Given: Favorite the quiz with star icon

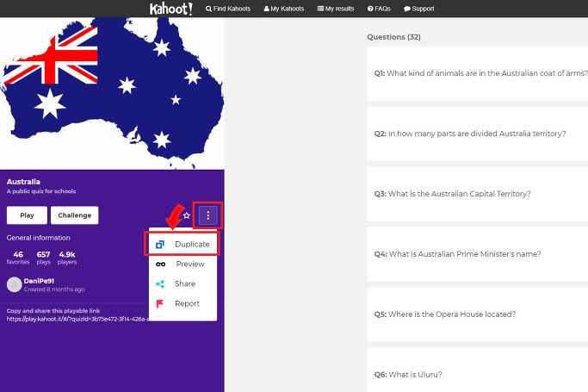Looking at the screenshot, I should pyautogui.click(x=186, y=215).
